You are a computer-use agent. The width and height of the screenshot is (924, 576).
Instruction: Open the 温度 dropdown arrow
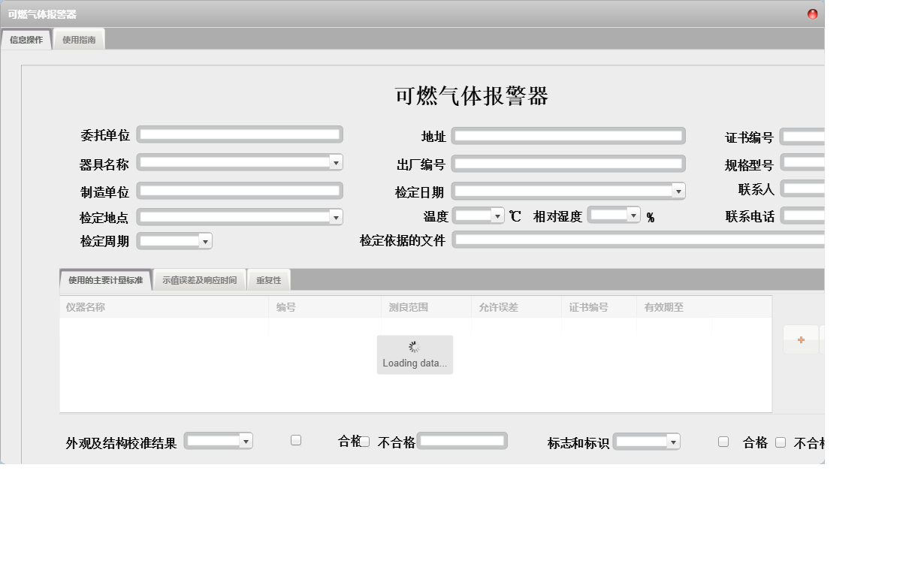pos(497,216)
